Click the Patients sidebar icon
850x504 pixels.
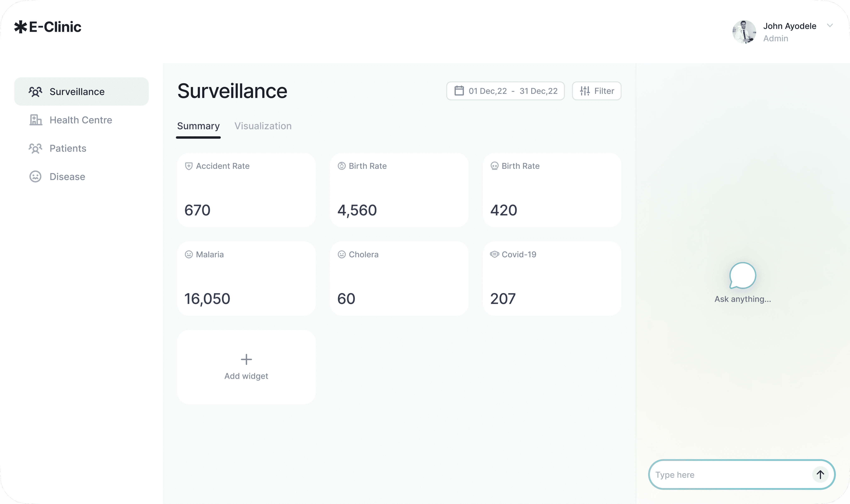(x=35, y=148)
